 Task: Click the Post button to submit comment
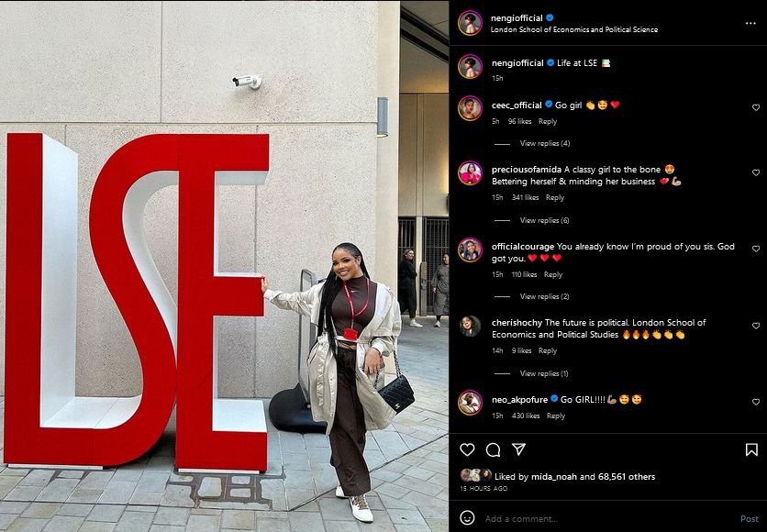pyautogui.click(x=749, y=519)
